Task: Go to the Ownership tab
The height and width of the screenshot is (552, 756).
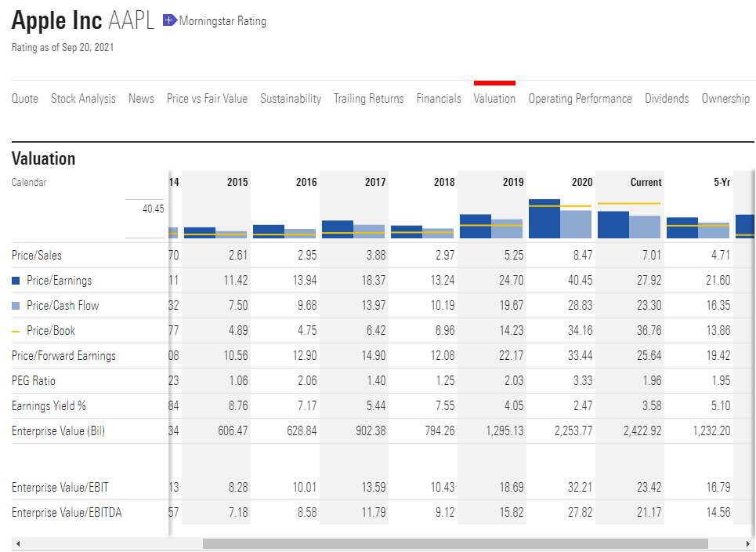Action: [x=725, y=99]
